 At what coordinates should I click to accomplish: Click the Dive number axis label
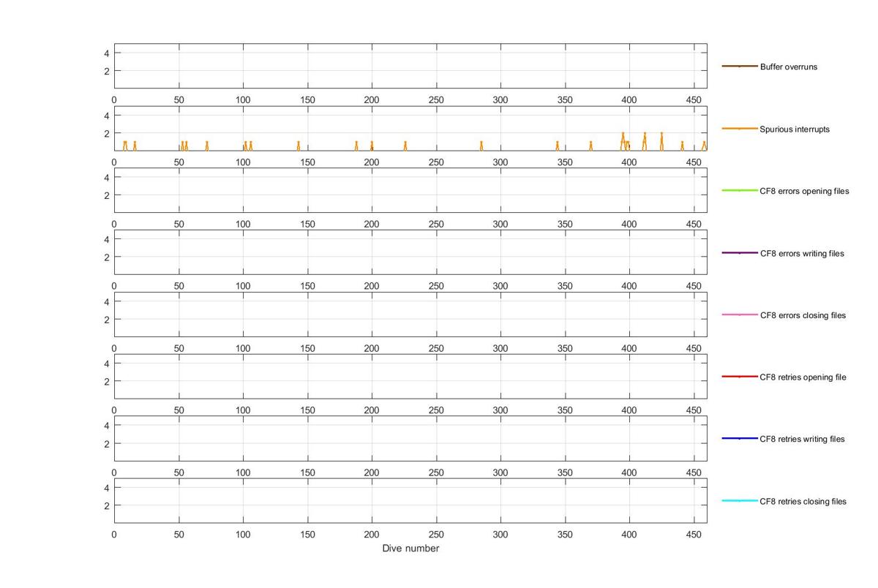point(410,549)
